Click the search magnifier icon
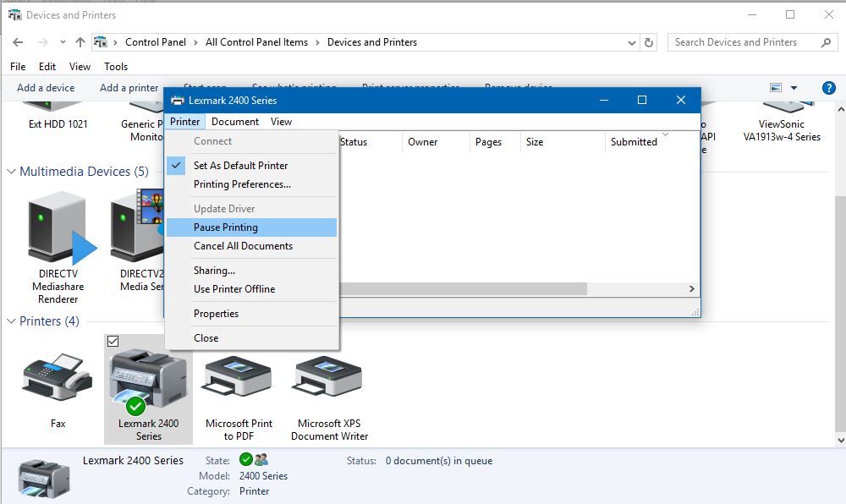The image size is (846, 504). [x=826, y=42]
